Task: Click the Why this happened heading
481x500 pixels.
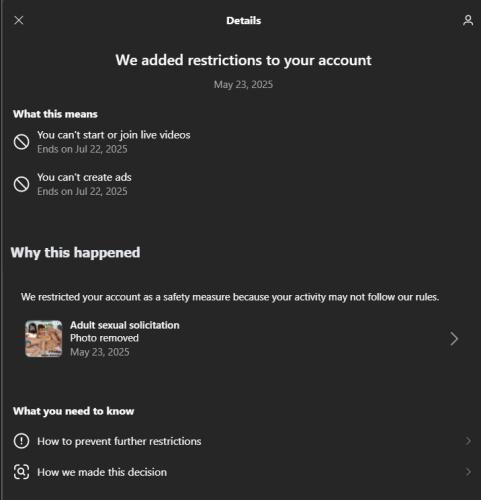Action: pyautogui.click(x=75, y=253)
